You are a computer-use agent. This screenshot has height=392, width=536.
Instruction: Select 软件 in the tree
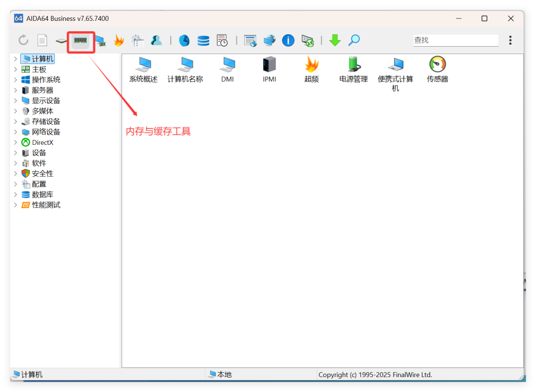[34, 163]
